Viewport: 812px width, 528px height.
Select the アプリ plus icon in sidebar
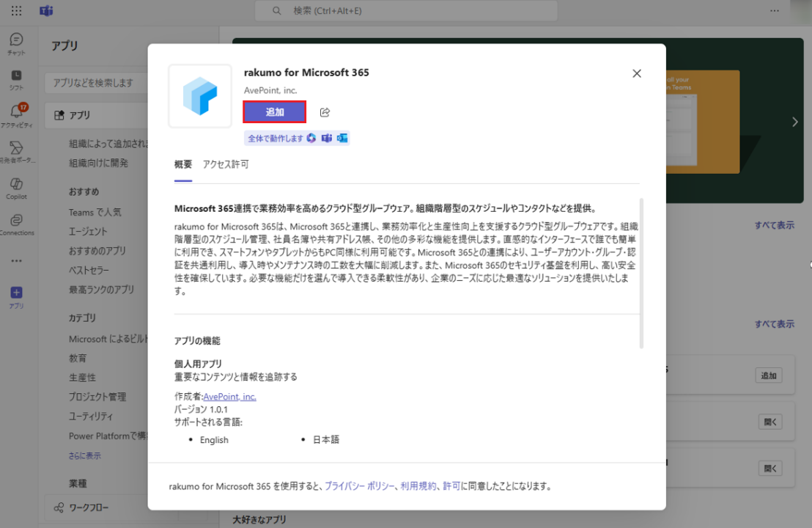pyautogui.click(x=16, y=293)
